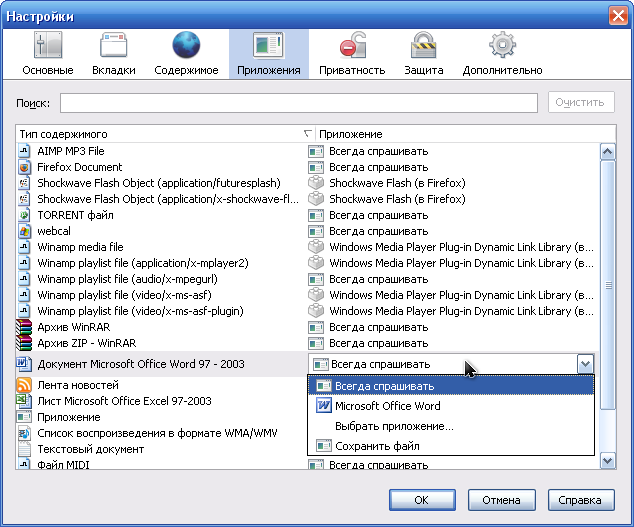Open the Защита padlock icon

[x=423, y=44]
